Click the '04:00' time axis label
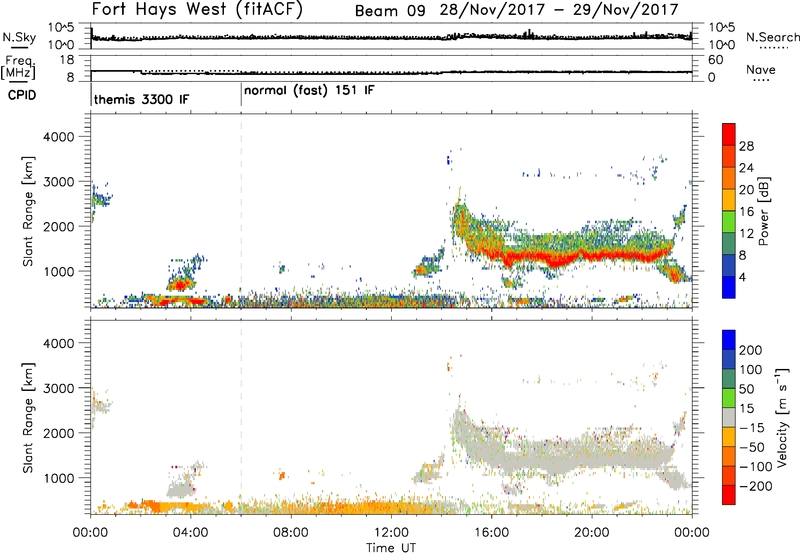The image size is (800, 554). (190, 533)
